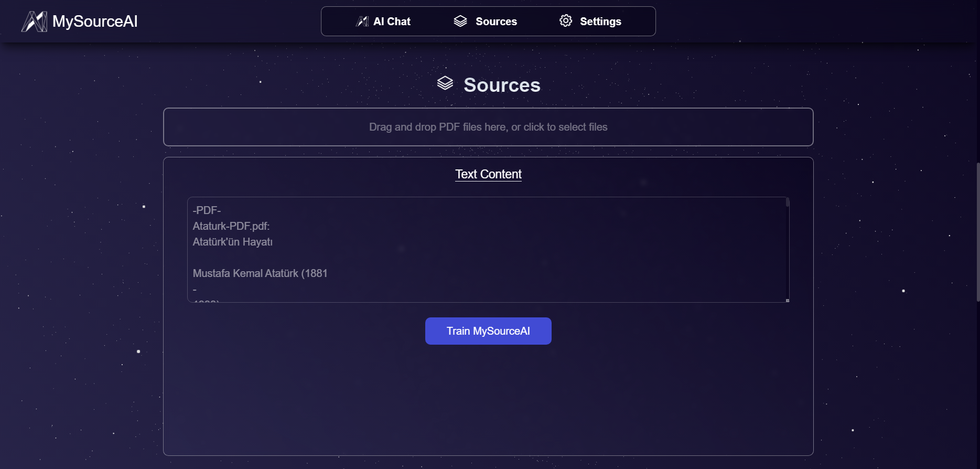This screenshot has width=980, height=469.
Task: Click the textarea resize handle corner
Action: pyautogui.click(x=787, y=300)
